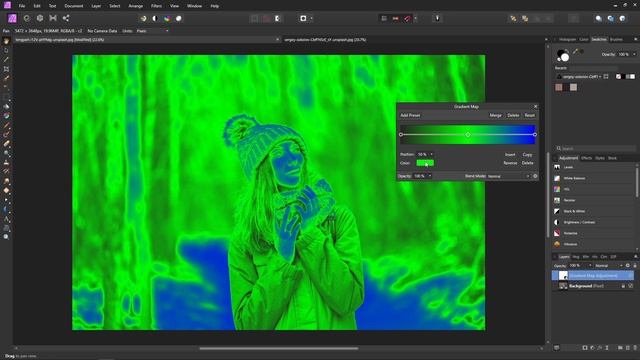The width and height of the screenshot is (640, 360).
Task: Switch to the Effects tab
Action: pyautogui.click(x=587, y=158)
